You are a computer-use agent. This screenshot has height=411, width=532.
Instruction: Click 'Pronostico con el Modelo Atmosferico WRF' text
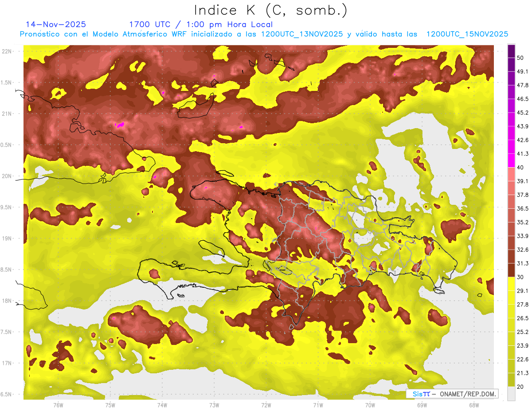pyautogui.click(x=105, y=34)
